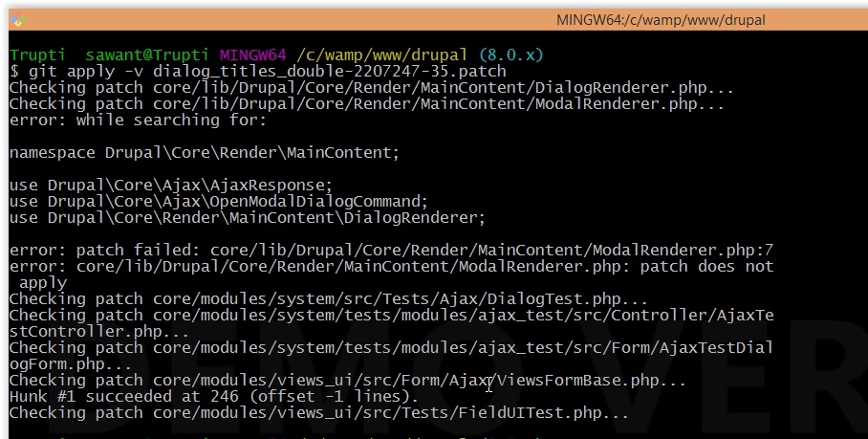Click the "error: while searching for:" line
Image resolution: width=868 pixels, height=439 pixels.
click(138, 121)
